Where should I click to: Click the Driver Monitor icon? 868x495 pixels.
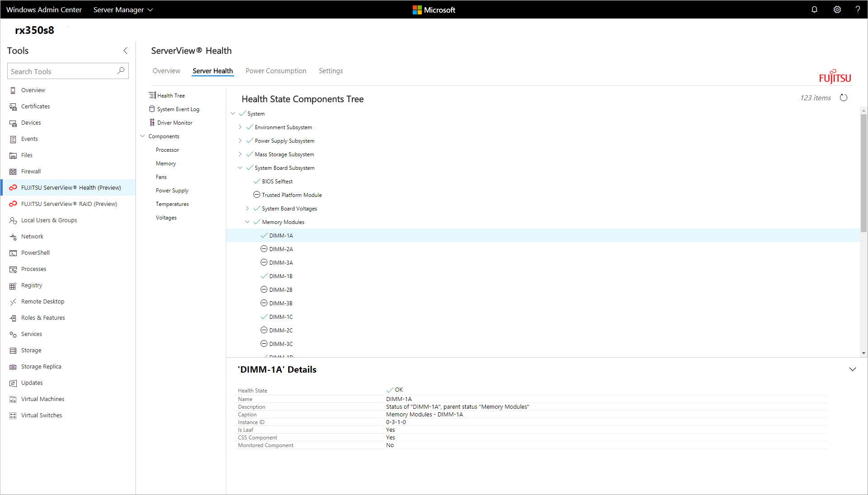tap(151, 122)
